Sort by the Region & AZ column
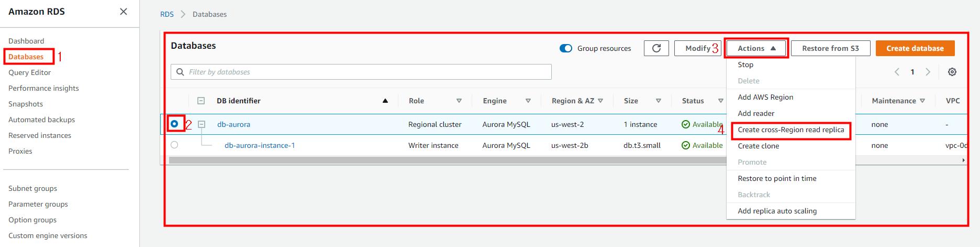980x247 pixels. 600,101
